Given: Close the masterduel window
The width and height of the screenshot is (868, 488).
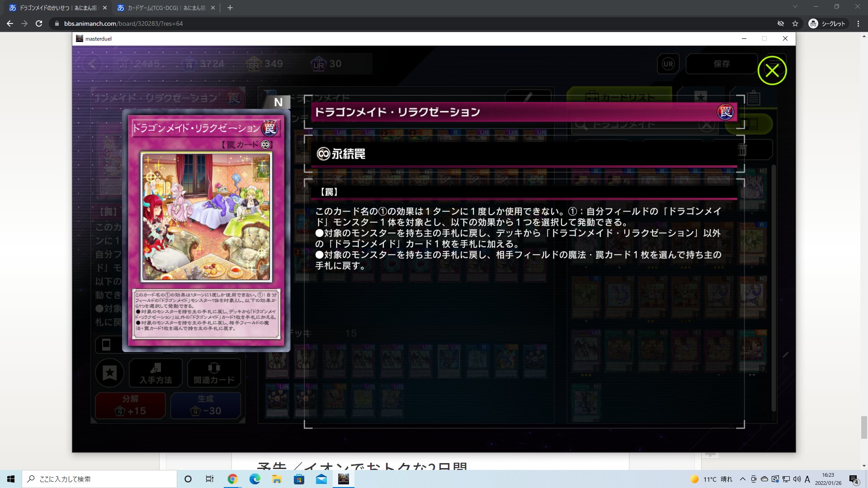Looking at the screenshot, I should point(785,38).
